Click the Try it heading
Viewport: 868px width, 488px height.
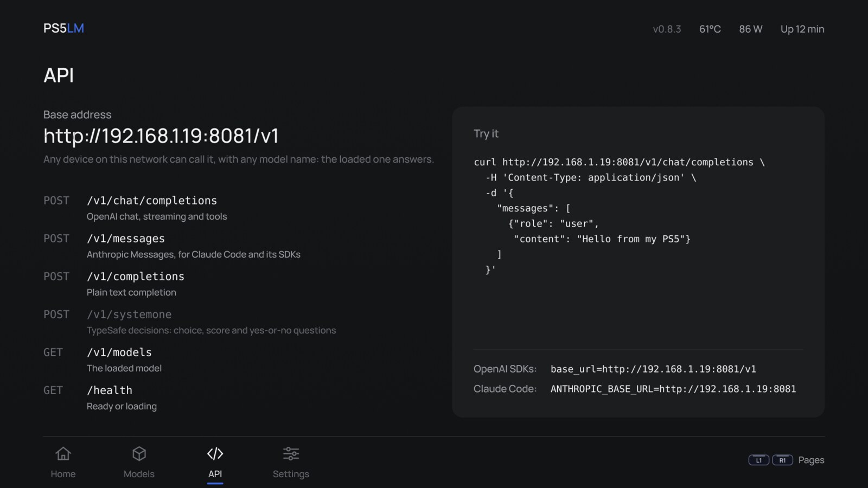click(486, 133)
